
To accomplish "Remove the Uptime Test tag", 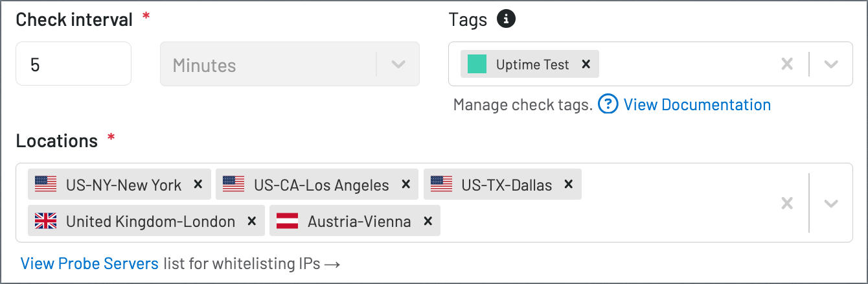I will 586,64.
